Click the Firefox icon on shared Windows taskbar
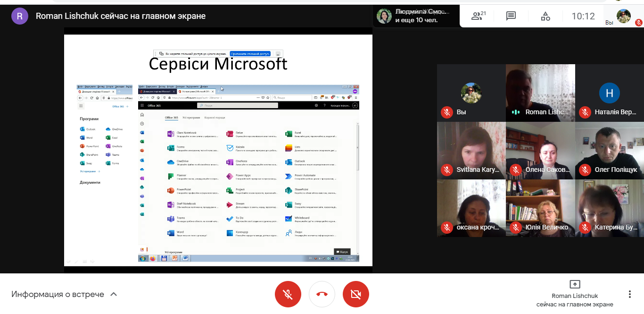 [153, 258]
